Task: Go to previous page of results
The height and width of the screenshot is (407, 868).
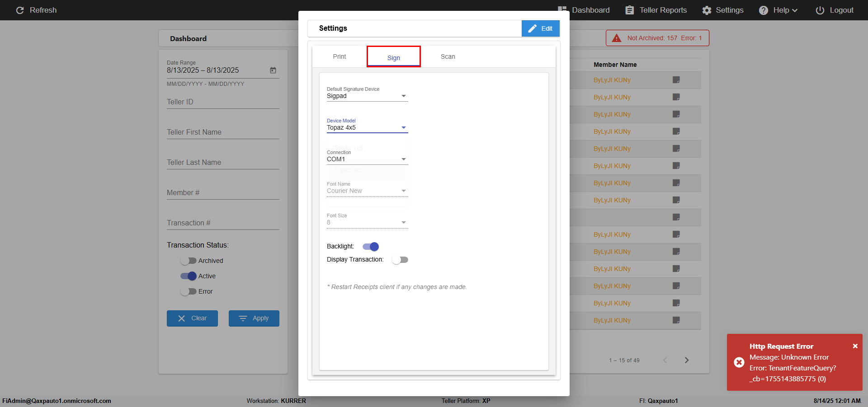Action: pyautogui.click(x=665, y=360)
